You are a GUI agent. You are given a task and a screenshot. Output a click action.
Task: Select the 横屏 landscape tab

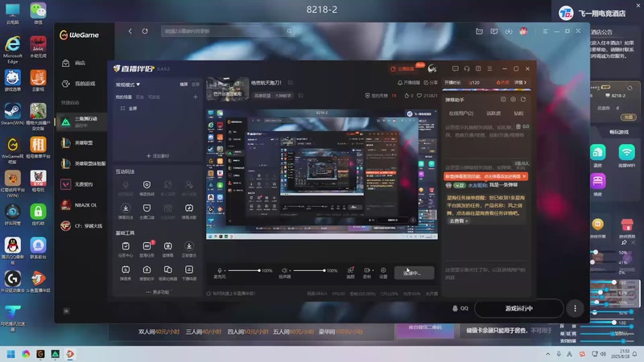[x=184, y=84]
